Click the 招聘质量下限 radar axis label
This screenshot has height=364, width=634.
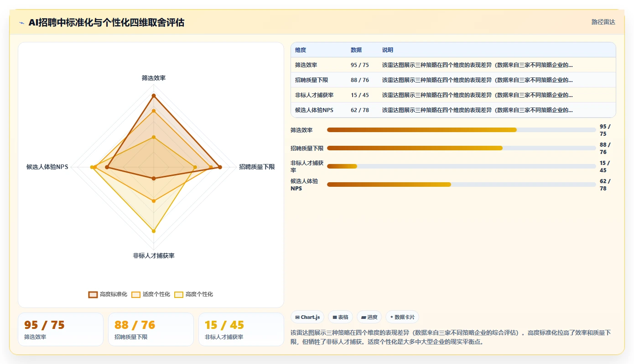(x=257, y=167)
